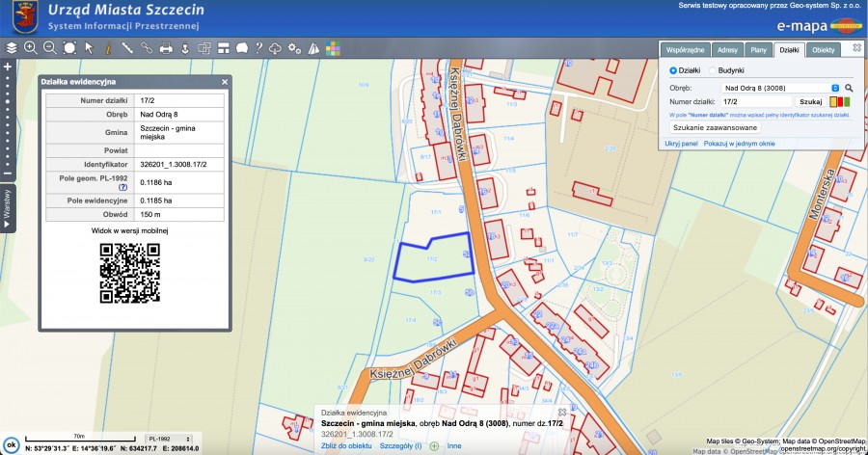Open the Obręb dropdown list
Viewport: 868px width, 455px height.
(835, 88)
